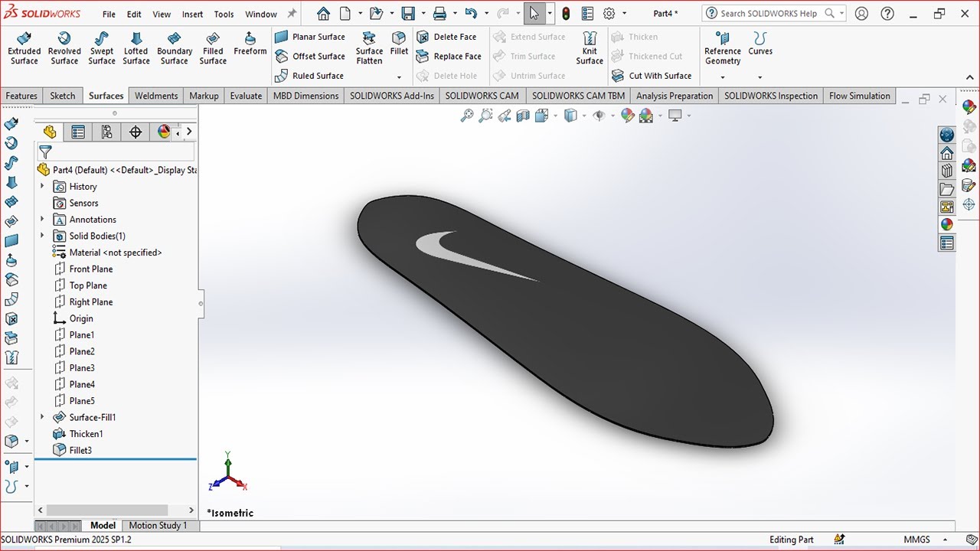Open the Options gear icon
The height and width of the screenshot is (551, 980).
pyautogui.click(x=609, y=14)
